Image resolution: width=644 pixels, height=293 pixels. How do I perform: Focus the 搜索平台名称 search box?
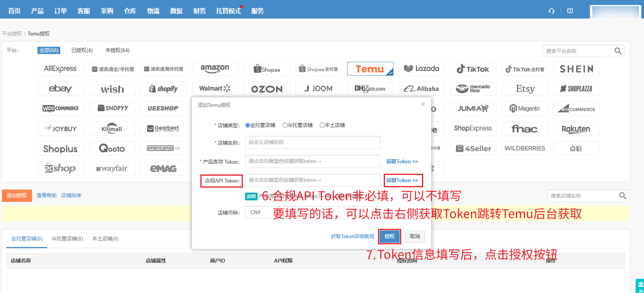pyautogui.click(x=578, y=51)
